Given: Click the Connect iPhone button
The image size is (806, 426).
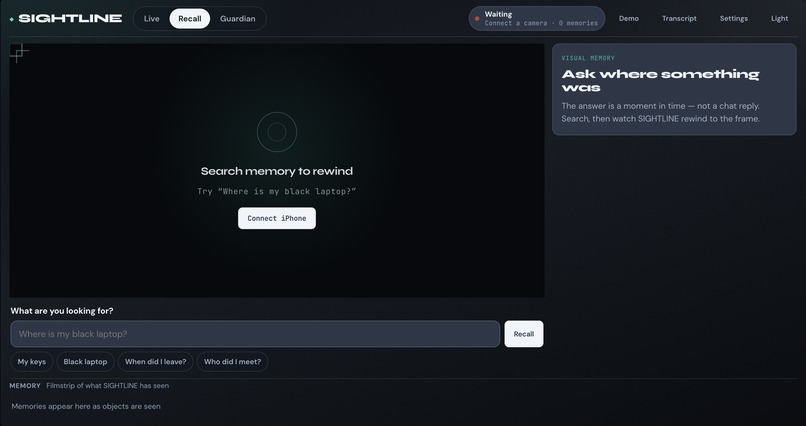Looking at the screenshot, I should coord(277,218).
